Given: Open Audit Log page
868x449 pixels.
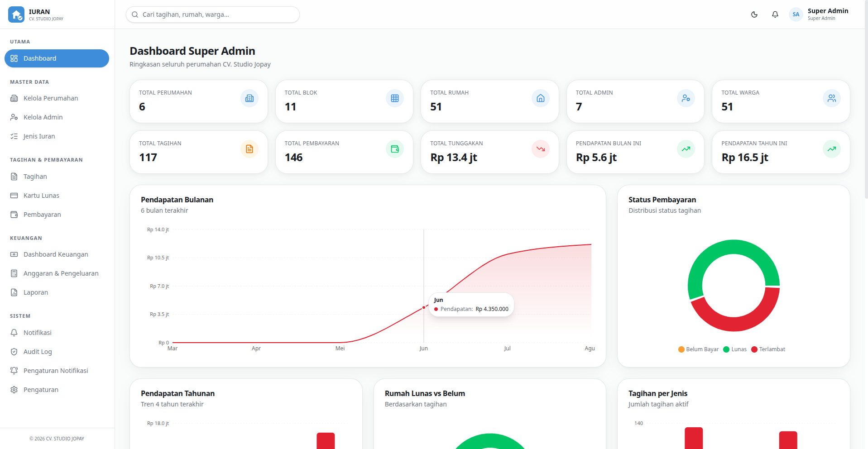Looking at the screenshot, I should 57,352.
